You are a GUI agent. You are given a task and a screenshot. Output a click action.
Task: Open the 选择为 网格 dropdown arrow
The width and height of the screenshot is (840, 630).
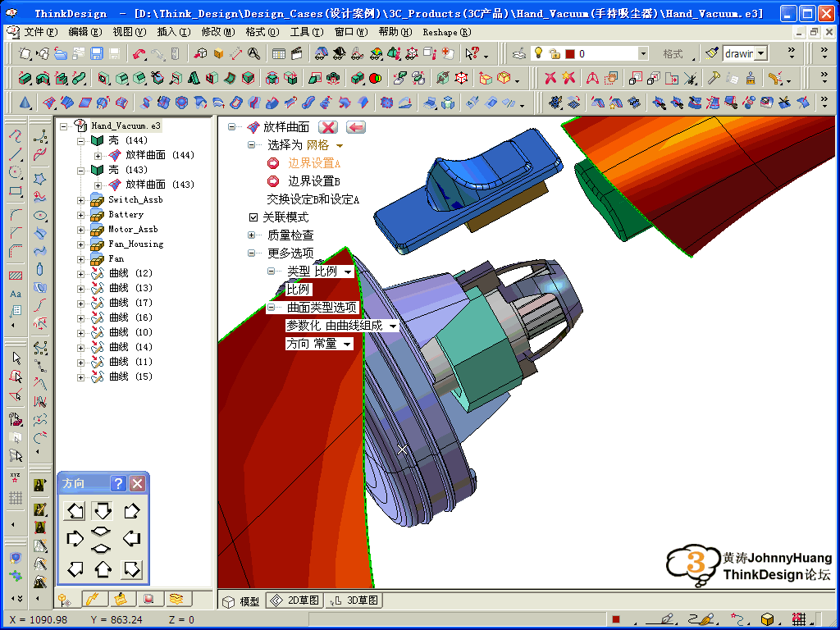[339, 146]
